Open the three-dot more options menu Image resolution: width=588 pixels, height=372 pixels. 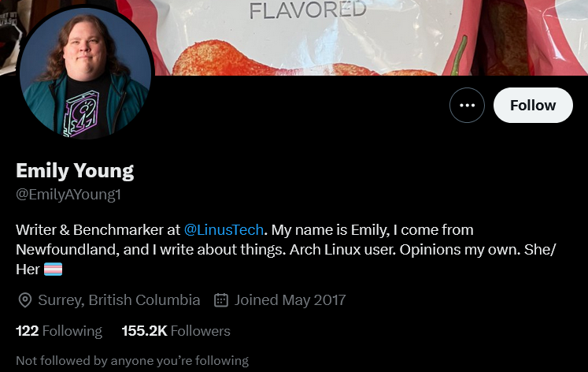pos(467,105)
